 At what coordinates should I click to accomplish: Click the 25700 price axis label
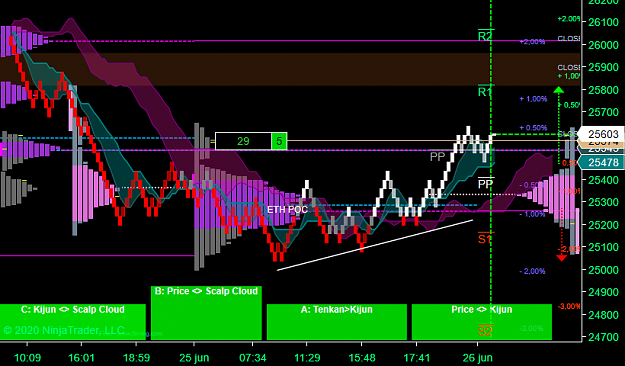603,112
